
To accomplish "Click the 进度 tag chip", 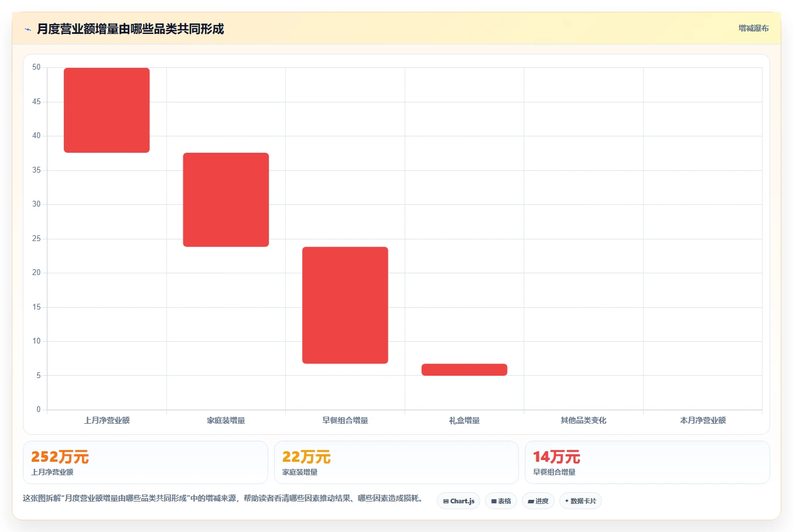I will click(x=538, y=501).
